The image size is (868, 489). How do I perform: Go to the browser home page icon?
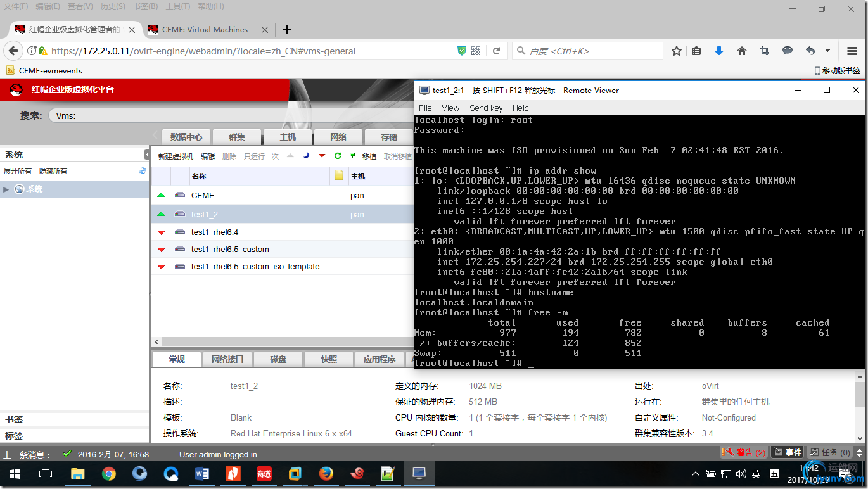742,51
